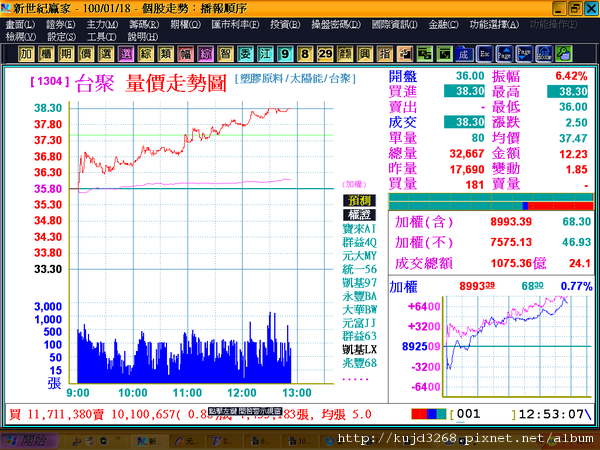Click the yellow 選 toolbar icon
Viewport: 600px width, 450px height.
click(106, 54)
